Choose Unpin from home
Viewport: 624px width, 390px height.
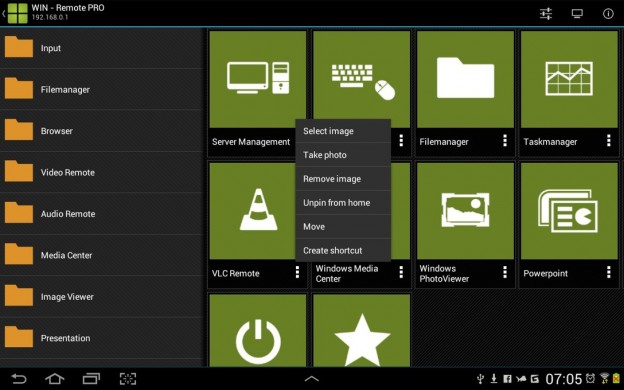[343, 203]
